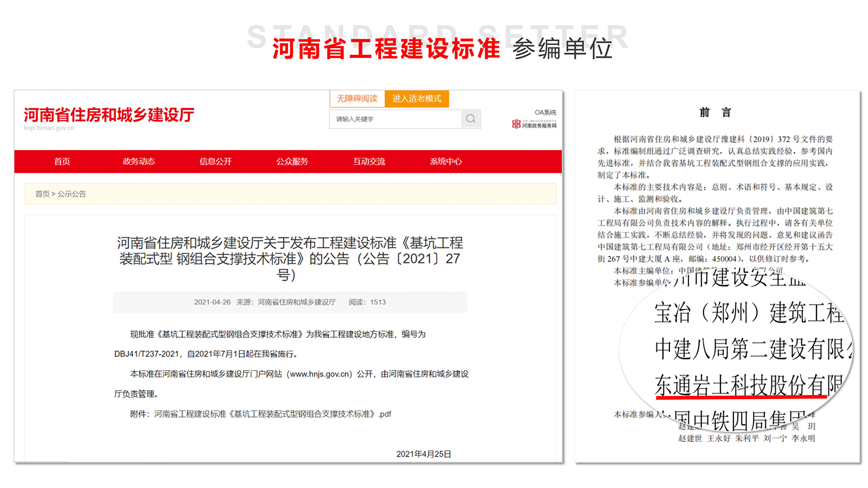The height and width of the screenshot is (488, 868).
Task: Click the 河南省住房和城乡建设厅 site logo
Action: (108, 115)
